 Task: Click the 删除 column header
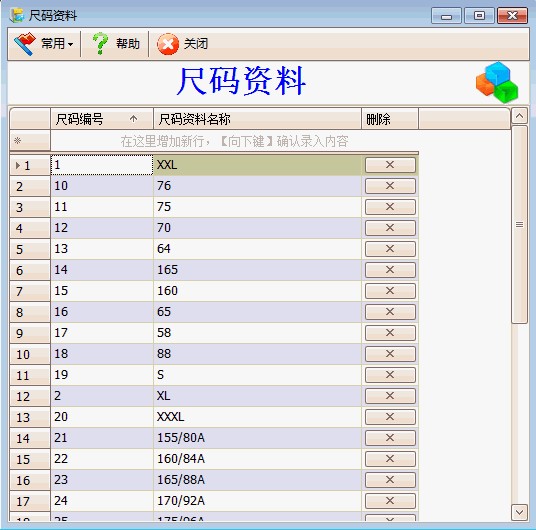click(390, 119)
